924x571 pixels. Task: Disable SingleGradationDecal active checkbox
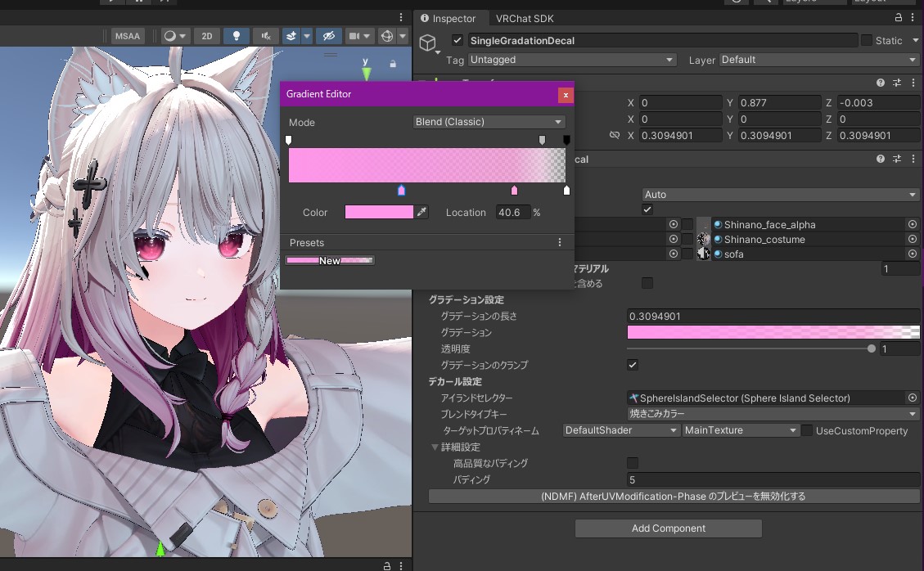(457, 40)
